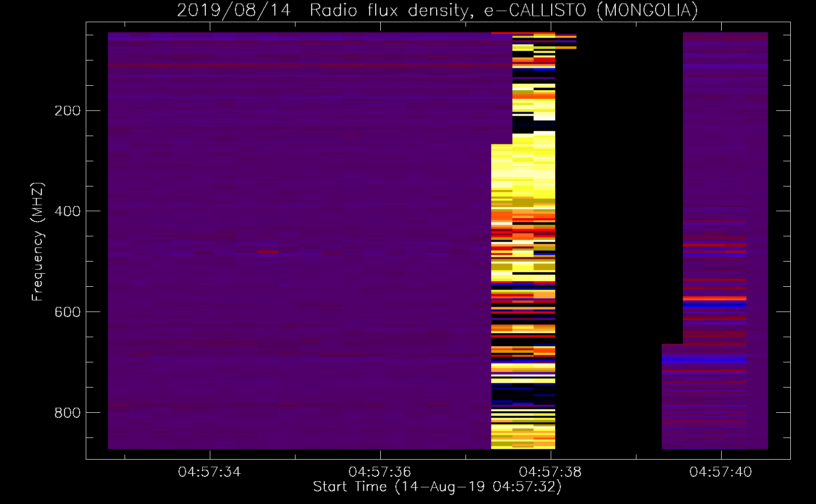Select the 400 frequency tick label
Screen dimensions: 816x504
[x=68, y=211]
